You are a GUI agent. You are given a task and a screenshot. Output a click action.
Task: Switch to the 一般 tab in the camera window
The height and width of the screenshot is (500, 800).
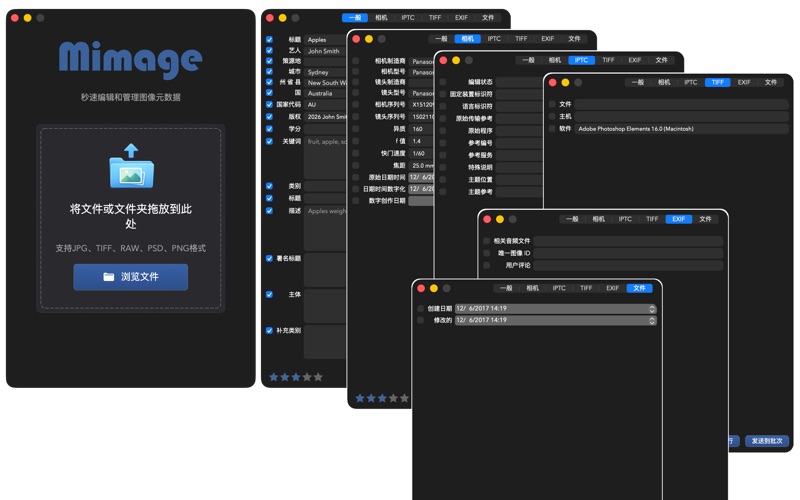(x=441, y=39)
